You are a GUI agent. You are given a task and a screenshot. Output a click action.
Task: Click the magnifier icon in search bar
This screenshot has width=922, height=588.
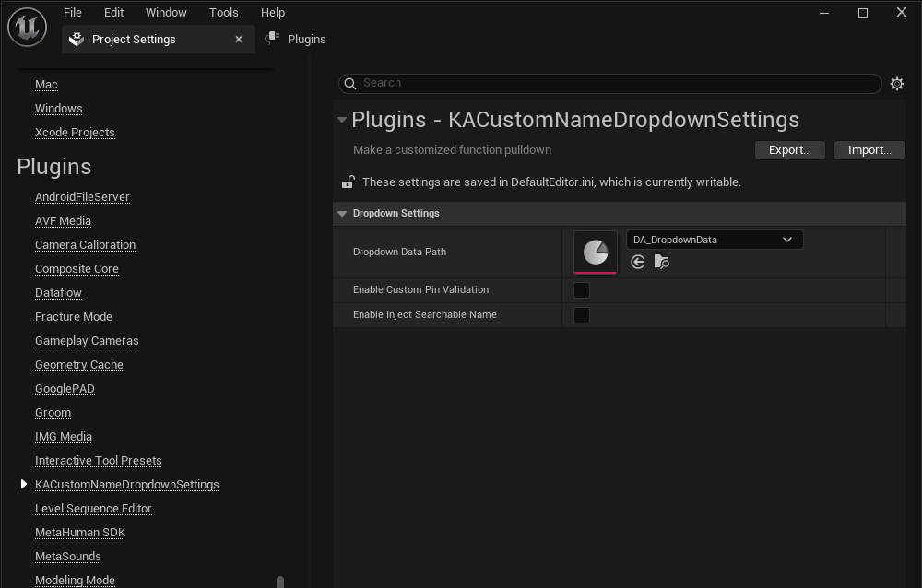[350, 84]
